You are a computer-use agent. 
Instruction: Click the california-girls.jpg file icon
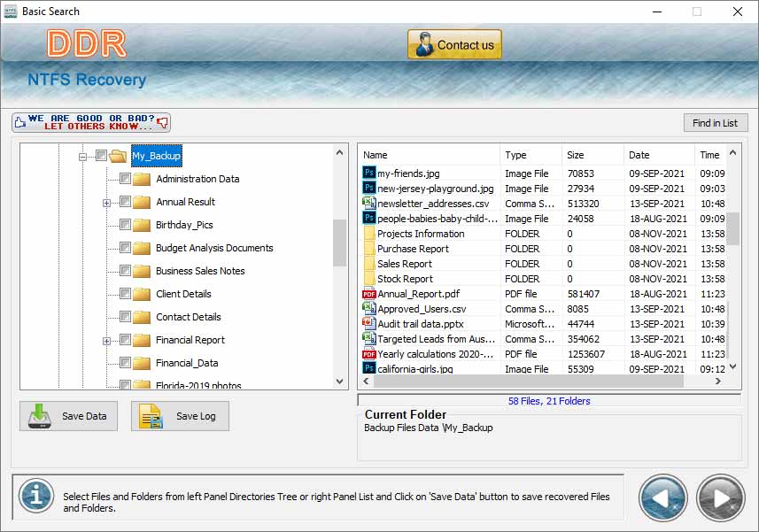coord(368,367)
